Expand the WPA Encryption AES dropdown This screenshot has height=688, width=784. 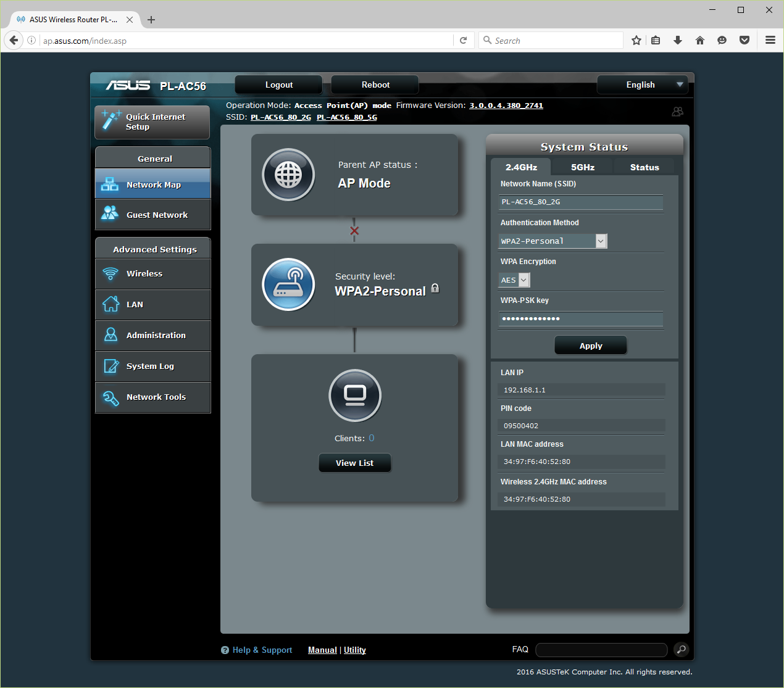point(523,280)
